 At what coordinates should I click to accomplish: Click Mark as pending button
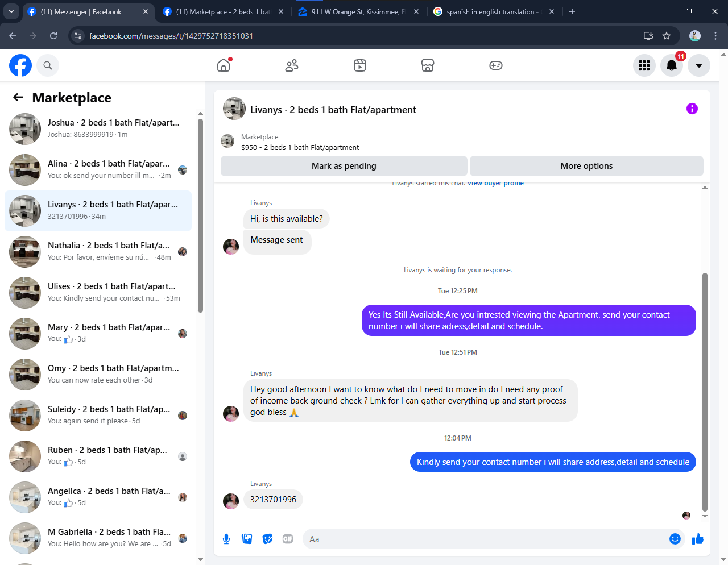344,166
